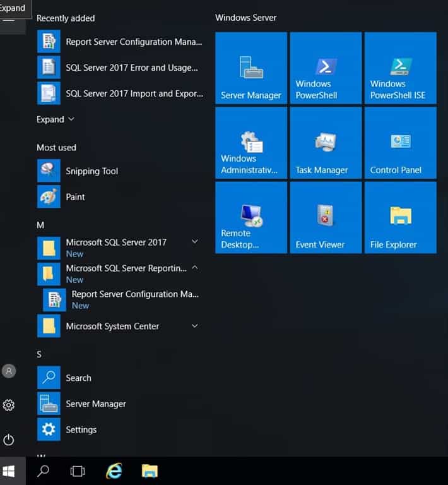
Task: Click the 'M' letter group header
Action: [x=40, y=225]
